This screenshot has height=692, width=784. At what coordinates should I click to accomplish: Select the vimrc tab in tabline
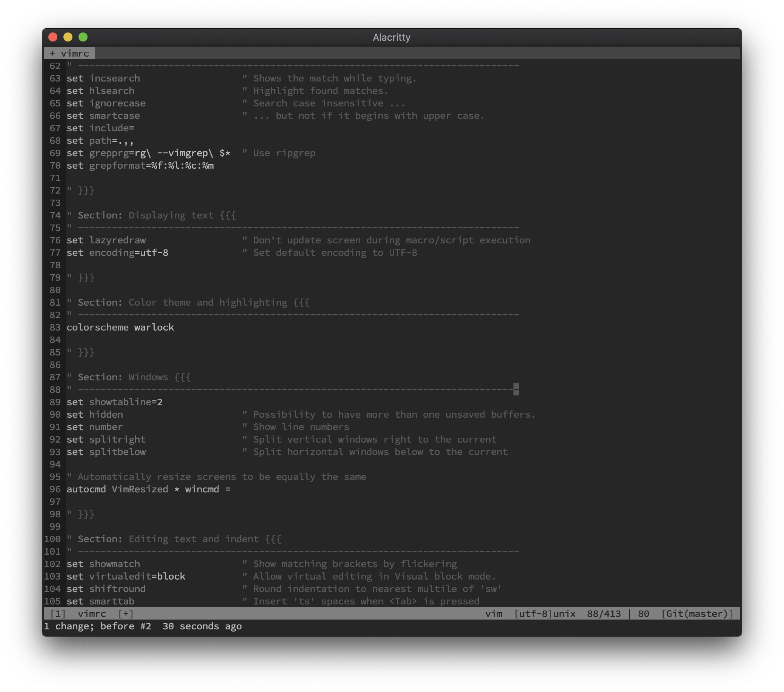click(x=75, y=53)
